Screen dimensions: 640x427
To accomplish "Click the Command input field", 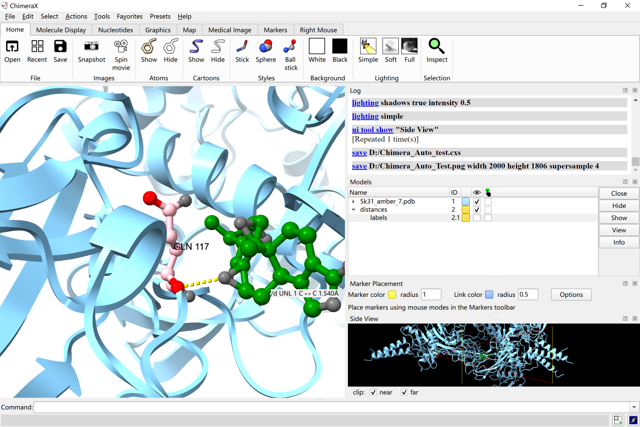I will [332, 407].
